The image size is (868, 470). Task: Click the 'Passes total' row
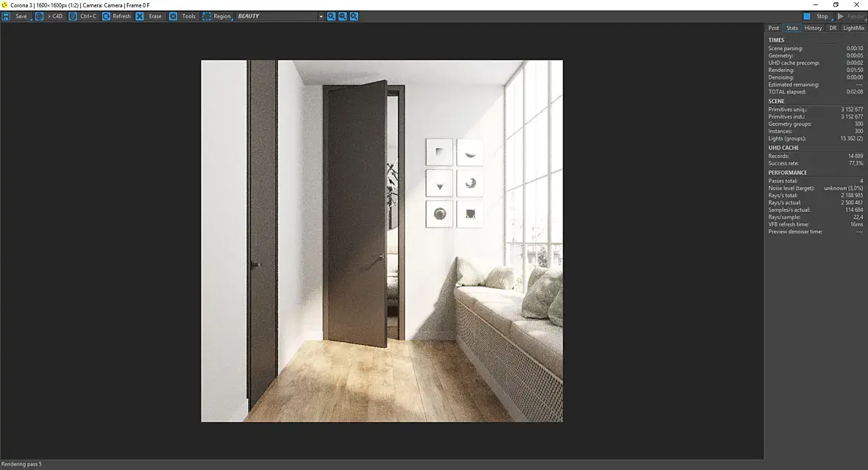coord(816,181)
